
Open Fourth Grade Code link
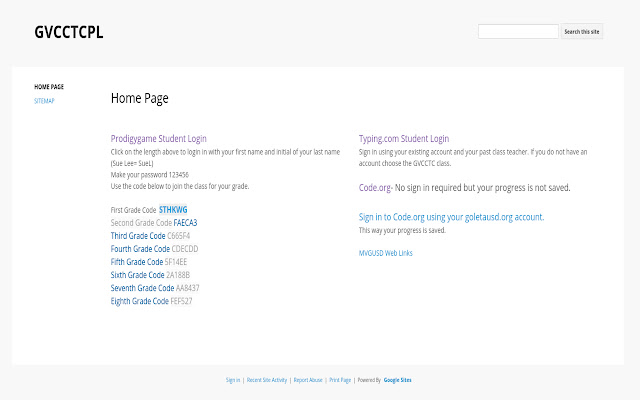pyautogui.click(x=140, y=249)
